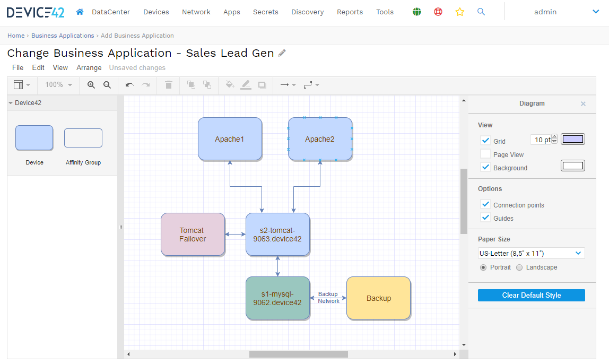Open the waypoints style dropdown
This screenshot has width=609, height=364.
click(311, 85)
